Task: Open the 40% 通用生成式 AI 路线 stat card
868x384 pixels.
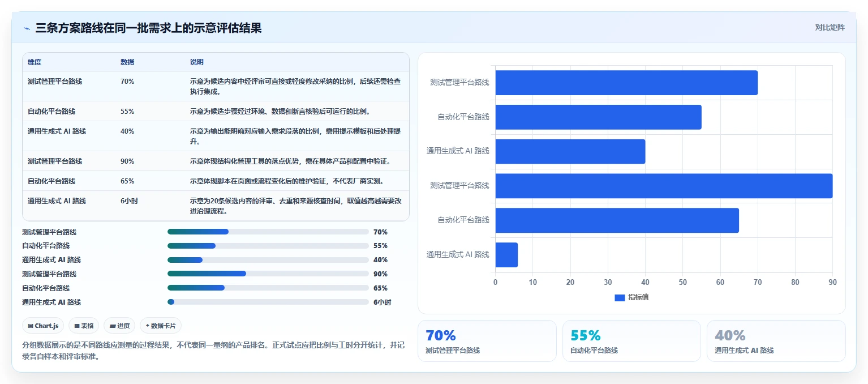Action: pyautogui.click(x=776, y=341)
